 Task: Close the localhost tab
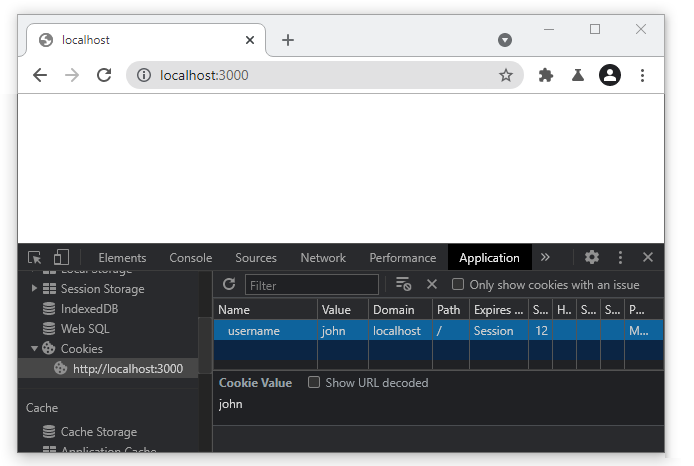tap(250, 40)
